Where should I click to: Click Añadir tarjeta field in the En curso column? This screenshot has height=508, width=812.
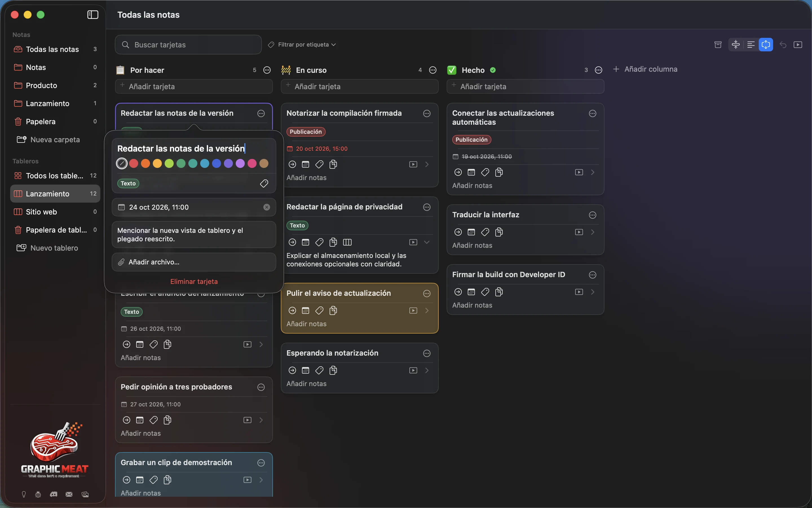360,86
